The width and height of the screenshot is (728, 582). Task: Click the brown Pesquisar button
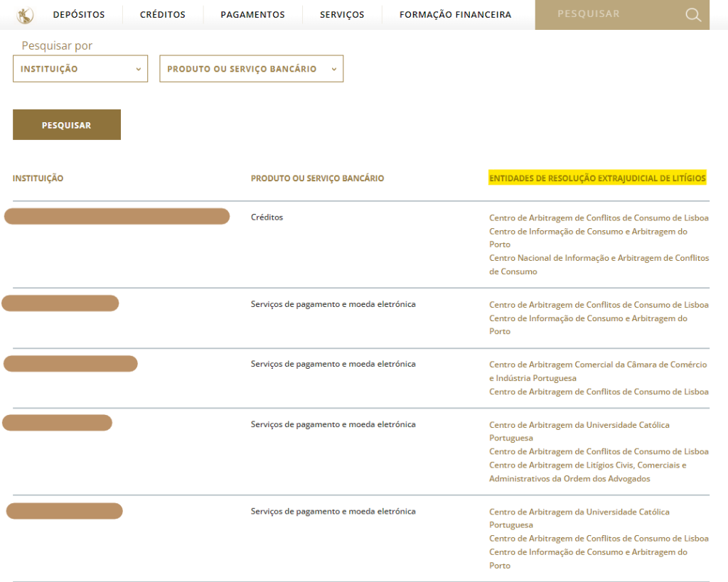67,125
